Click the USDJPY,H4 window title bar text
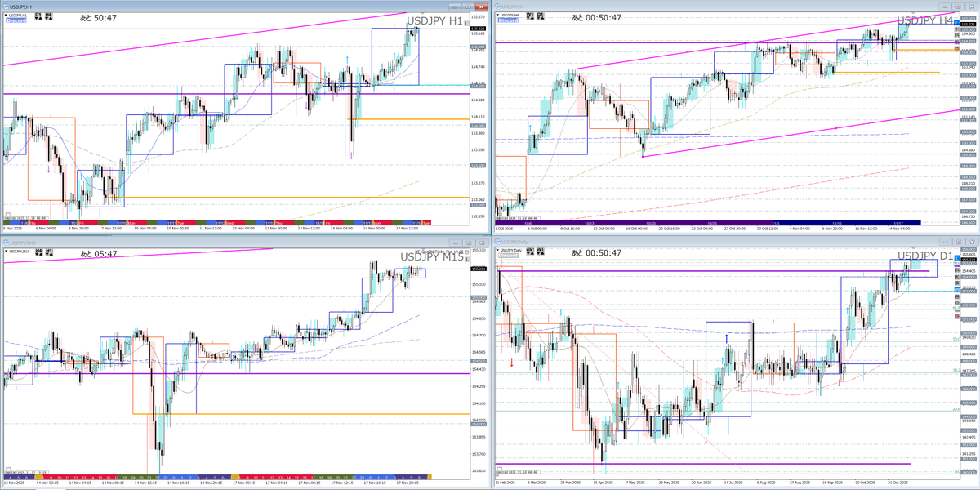The height and width of the screenshot is (490, 980). (513, 7)
